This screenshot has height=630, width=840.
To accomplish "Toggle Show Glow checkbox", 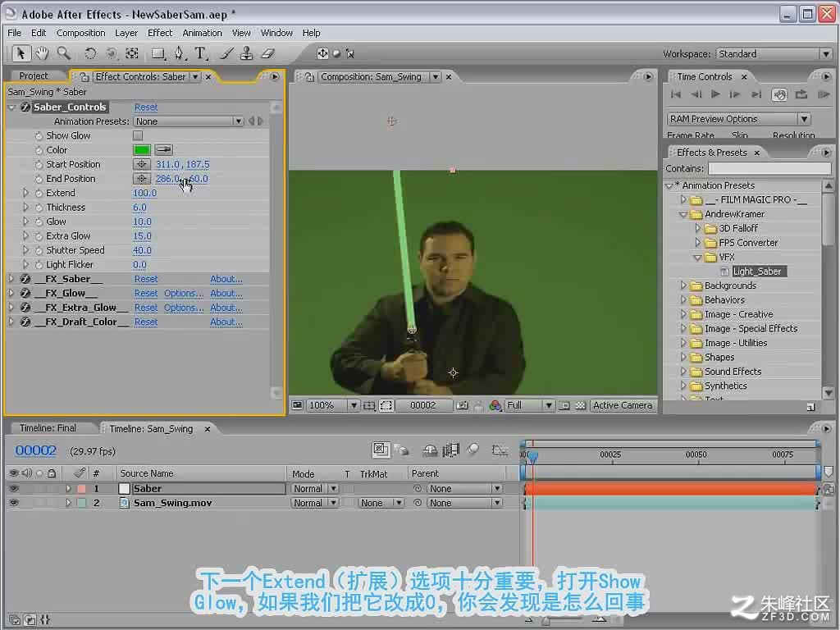I will pos(138,135).
